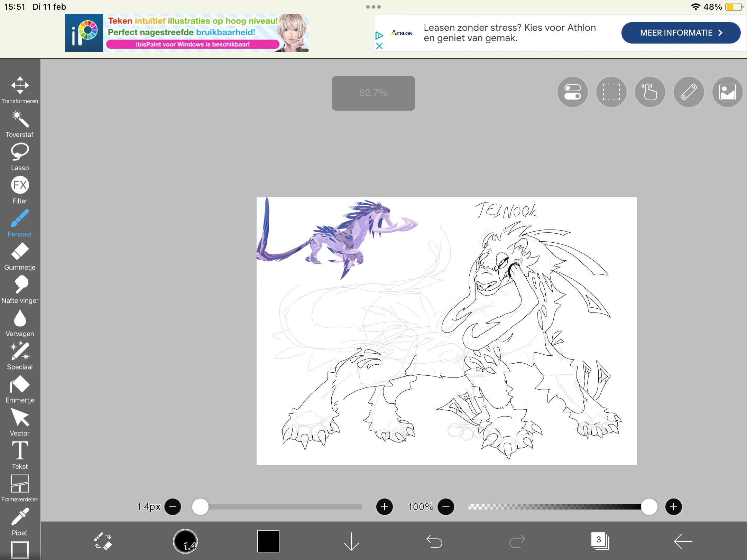Open the black color swatch
This screenshot has width=747, height=560.
tap(268, 541)
